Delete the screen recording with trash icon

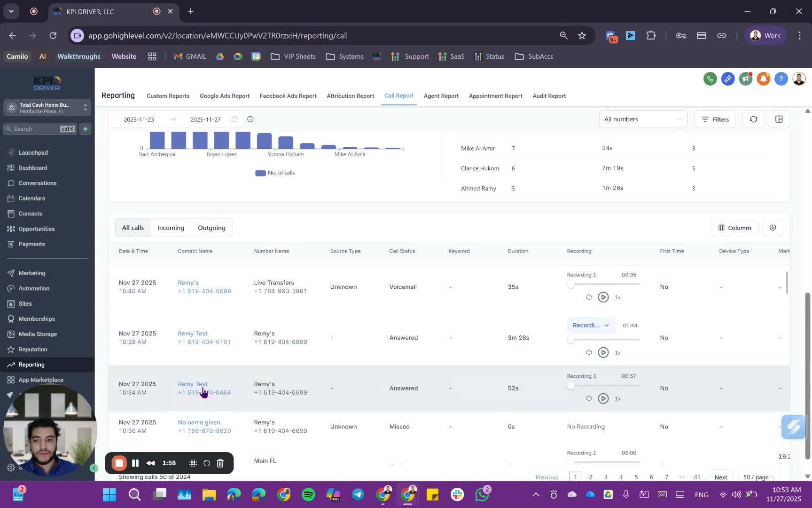point(220,463)
